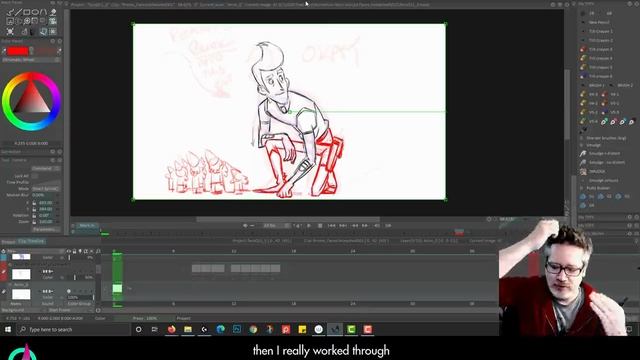The height and width of the screenshot is (360, 640).
Task: Click the camera Zoom value field
Action: pos(46,222)
